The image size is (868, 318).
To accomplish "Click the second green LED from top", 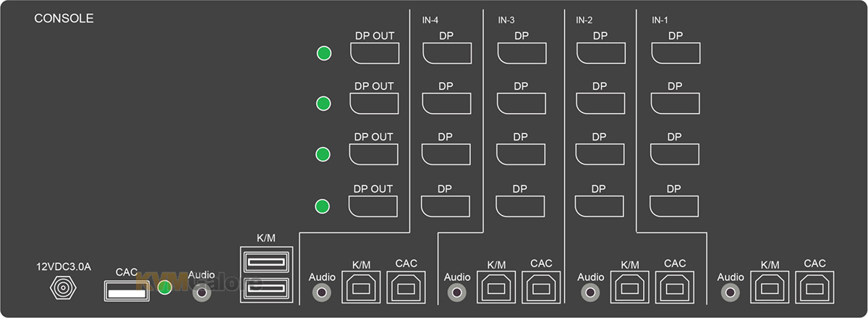I will click(324, 104).
